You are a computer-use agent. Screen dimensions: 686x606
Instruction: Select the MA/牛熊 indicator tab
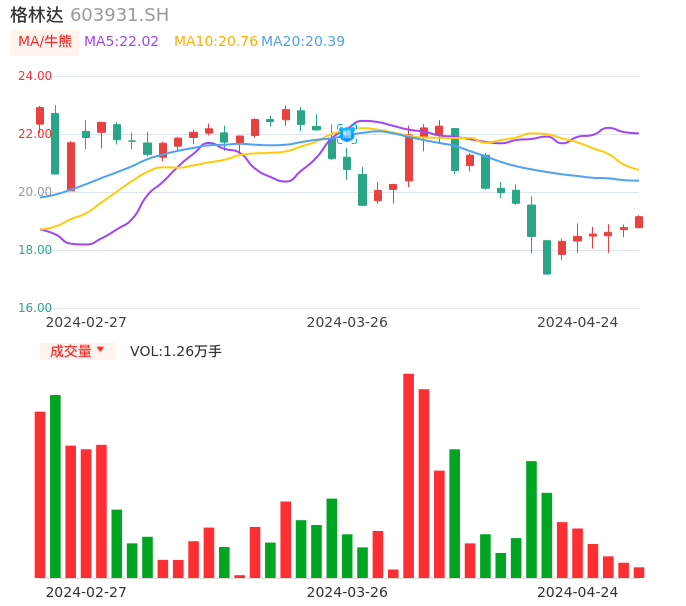[45, 42]
